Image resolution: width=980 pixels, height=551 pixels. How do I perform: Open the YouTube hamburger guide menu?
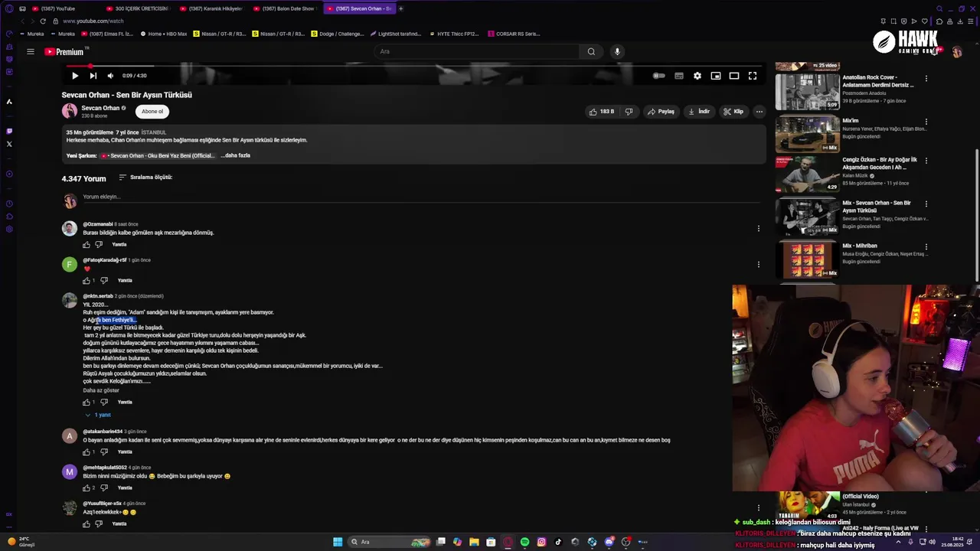(30, 51)
